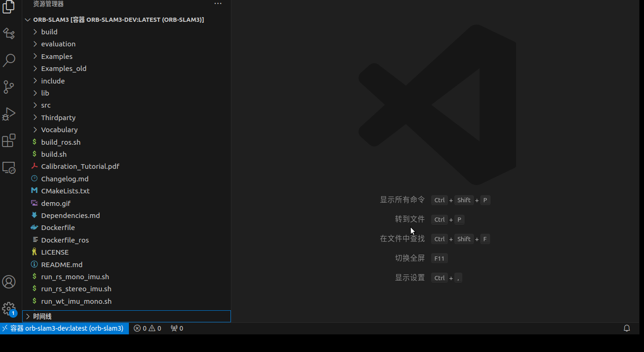Open Calibration_Tutorial.pdf file
The image size is (644, 352).
coord(127,166)
